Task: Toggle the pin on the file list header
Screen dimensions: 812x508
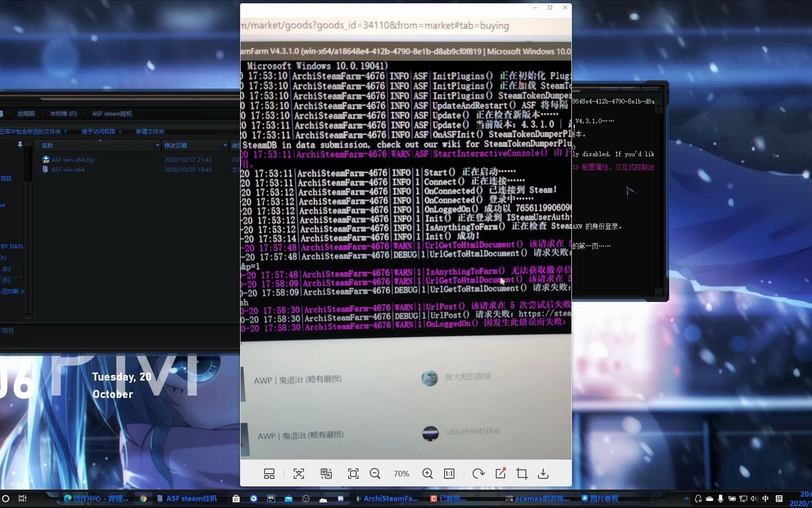Action: coord(20,144)
